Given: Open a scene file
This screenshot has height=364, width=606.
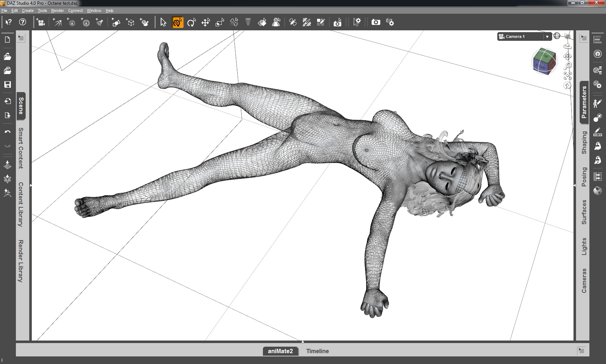Looking at the screenshot, I should [7, 57].
